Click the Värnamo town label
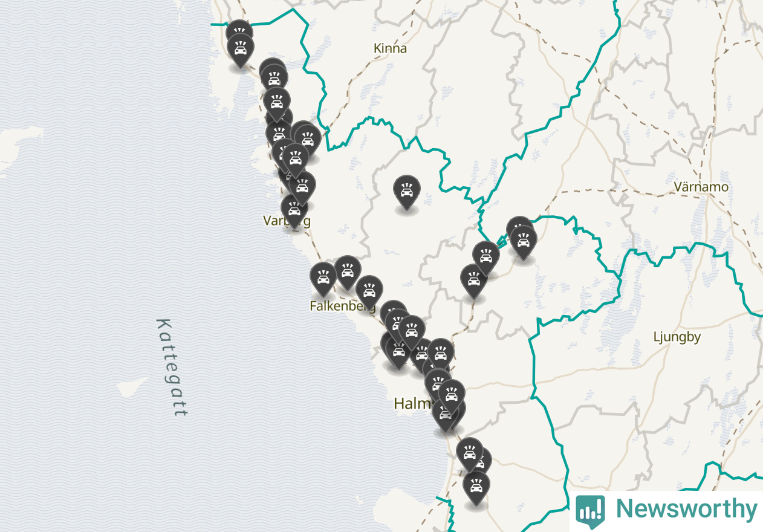The image size is (763, 532). (x=701, y=187)
